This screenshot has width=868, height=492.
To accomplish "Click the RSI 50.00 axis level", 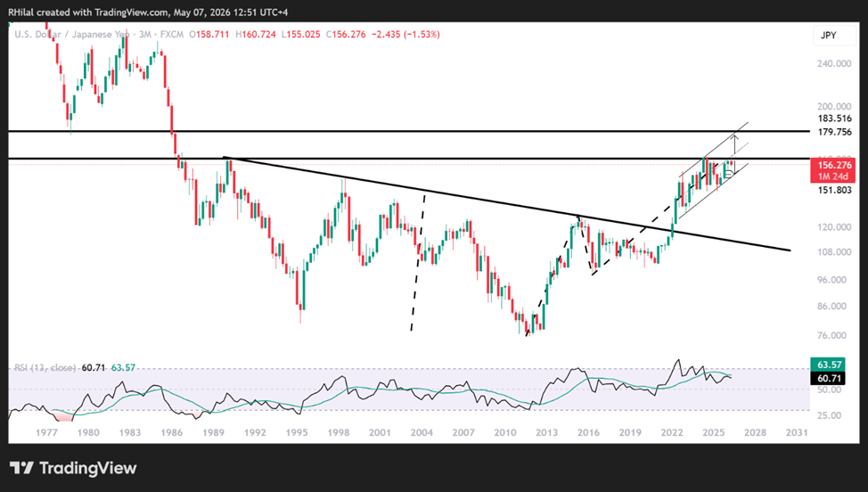I will tap(830, 389).
